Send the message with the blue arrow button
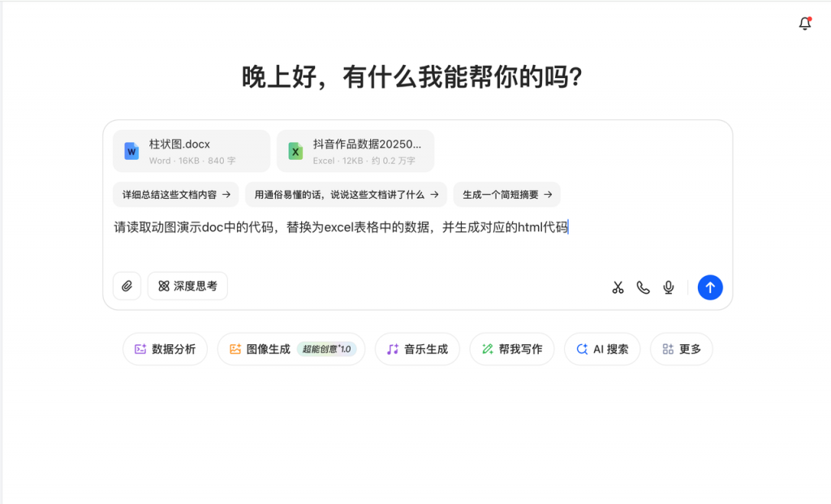Viewport: 831px width, 504px height. click(x=710, y=287)
